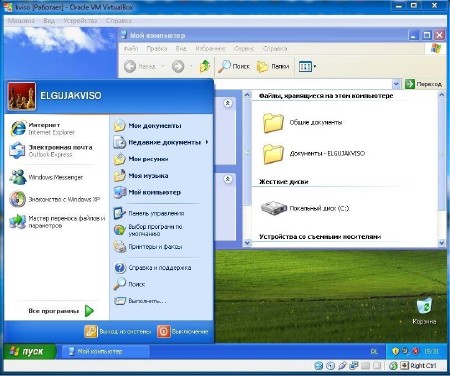Open My Documents (Мои документы) folder
450x376 pixels.
point(148,126)
